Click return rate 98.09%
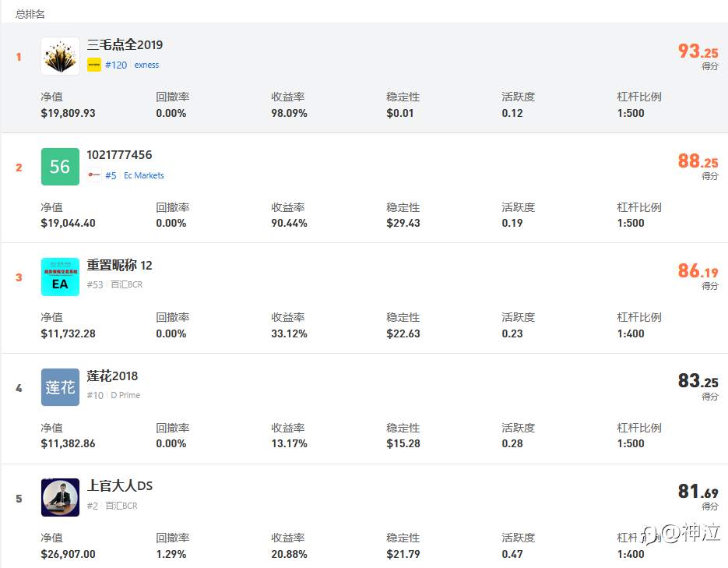 [x=289, y=113]
